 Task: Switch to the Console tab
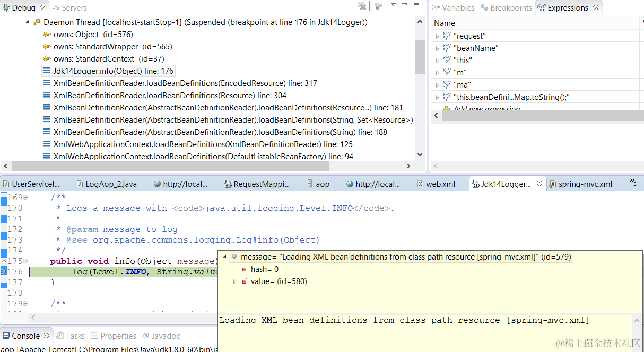[26, 336]
